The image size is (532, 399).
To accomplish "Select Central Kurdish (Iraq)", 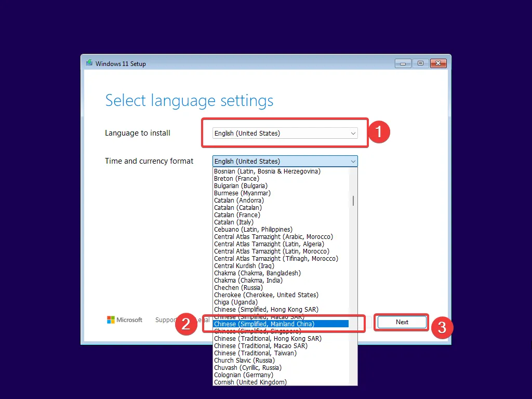I will click(x=244, y=265).
